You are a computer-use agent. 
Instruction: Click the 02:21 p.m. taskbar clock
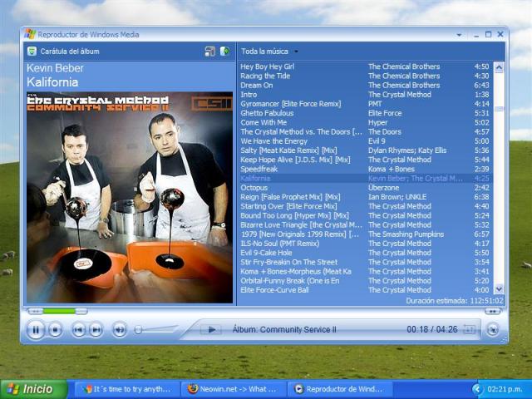(x=505, y=389)
